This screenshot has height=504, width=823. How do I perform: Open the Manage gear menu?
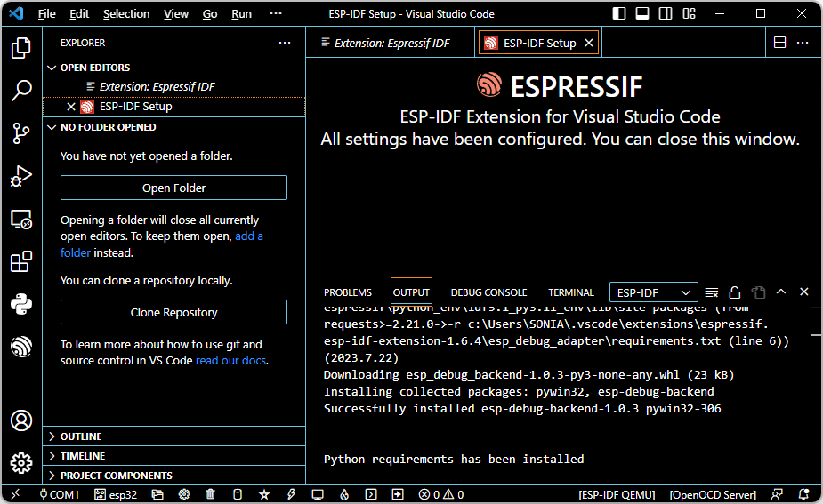click(21, 463)
